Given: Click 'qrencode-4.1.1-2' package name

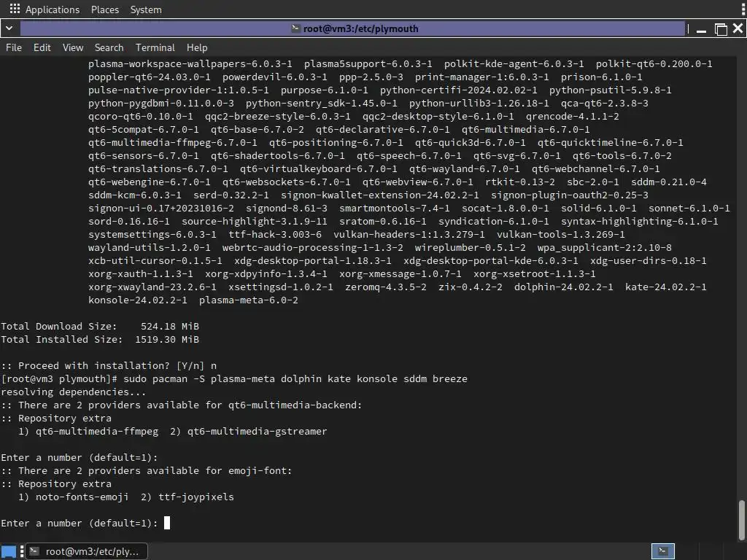Looking at the screenshot, I should [x=573, y=116].
